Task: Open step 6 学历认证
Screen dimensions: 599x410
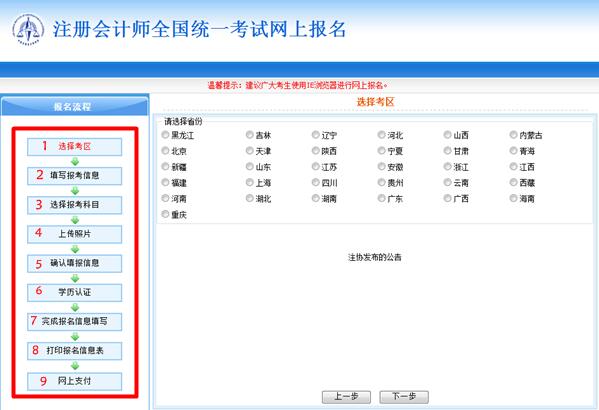Action: tap(74, 293)
